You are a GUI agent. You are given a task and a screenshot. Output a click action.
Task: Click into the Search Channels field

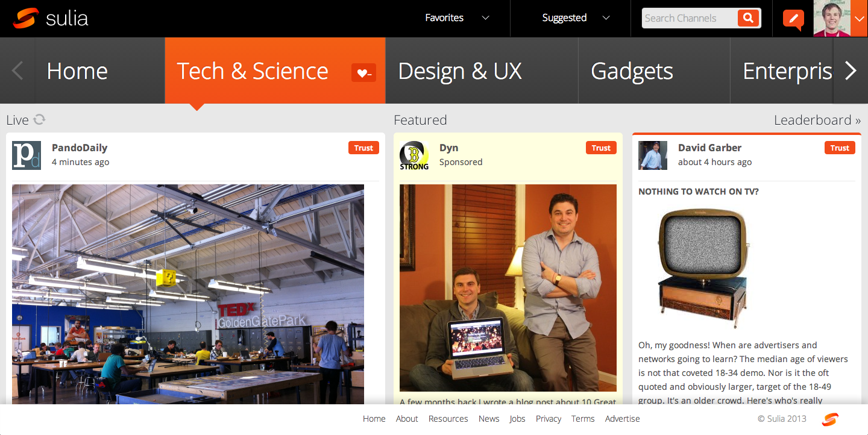(x=690, y=18)
